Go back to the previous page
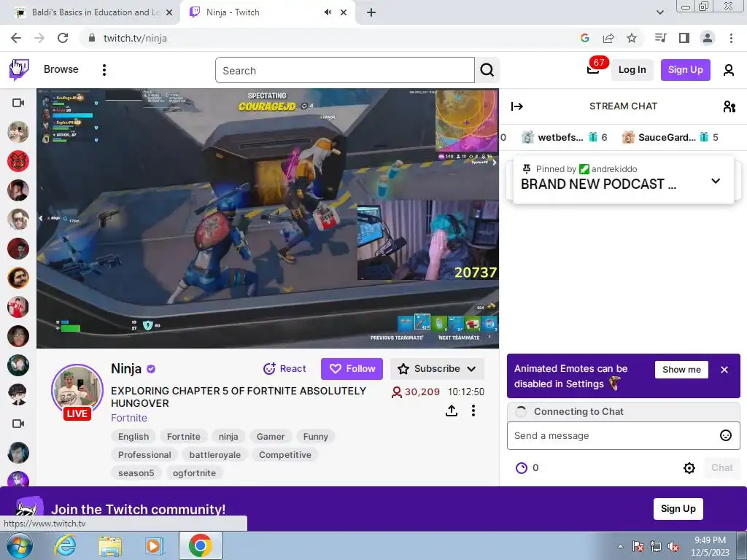747x560 pixels. click(x=16, y=38)
